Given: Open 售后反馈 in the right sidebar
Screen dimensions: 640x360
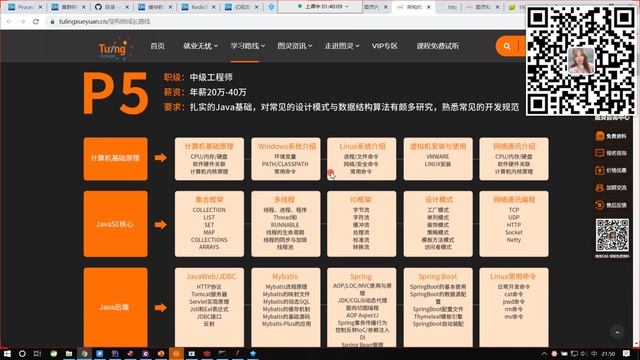Looking at the screenshot, I should (x=611, y=205).
